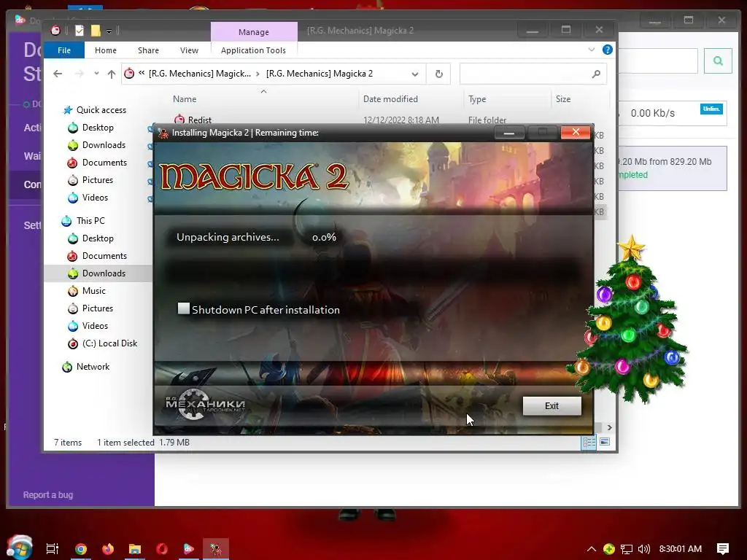Open Desktop under Quick access
The width and height of the screenshot is (747, 560).
pyautogui.click(x=98, y=128)
